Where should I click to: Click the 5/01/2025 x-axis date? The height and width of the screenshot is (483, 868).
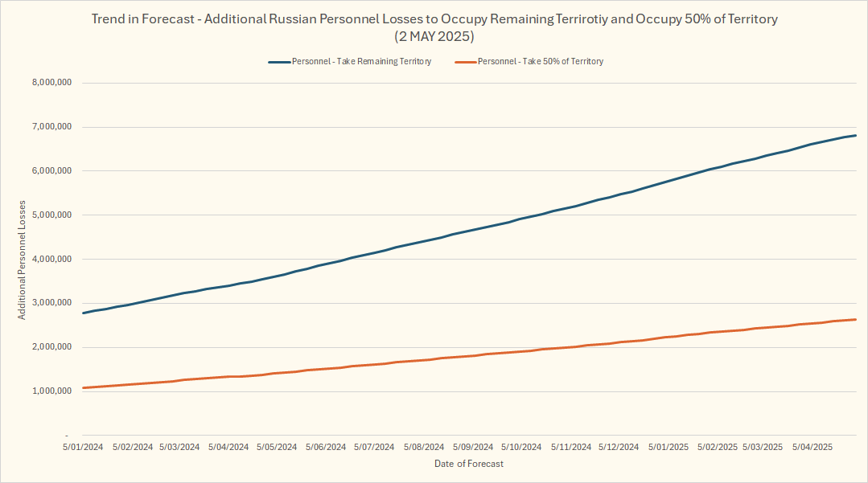pos(668,447)
